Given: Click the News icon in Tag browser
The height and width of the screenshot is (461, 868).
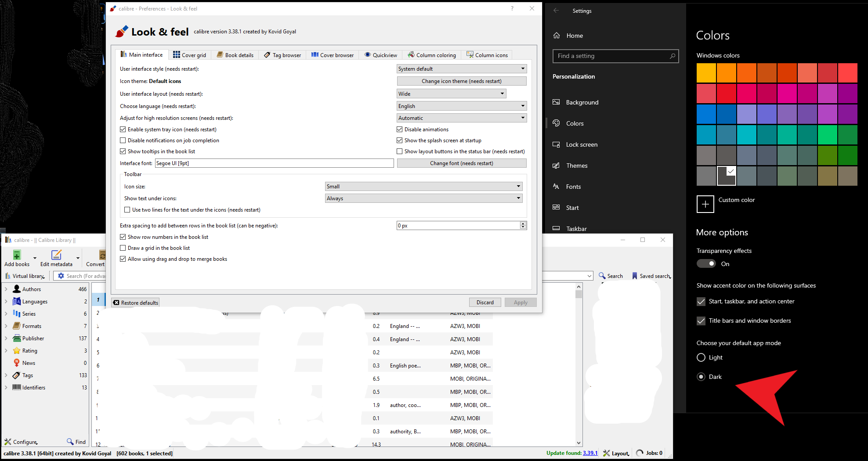Looking at the screenshot, I should tap(17, 363).
